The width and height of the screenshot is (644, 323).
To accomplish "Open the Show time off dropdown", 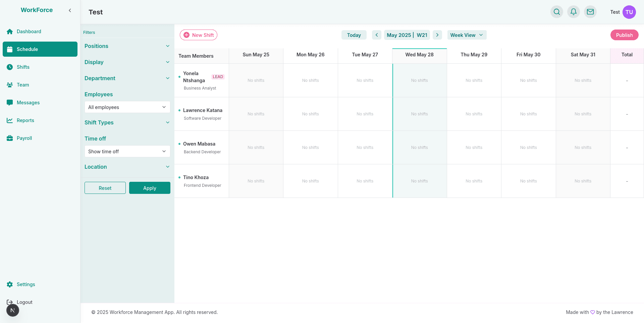I will [127, 151].
